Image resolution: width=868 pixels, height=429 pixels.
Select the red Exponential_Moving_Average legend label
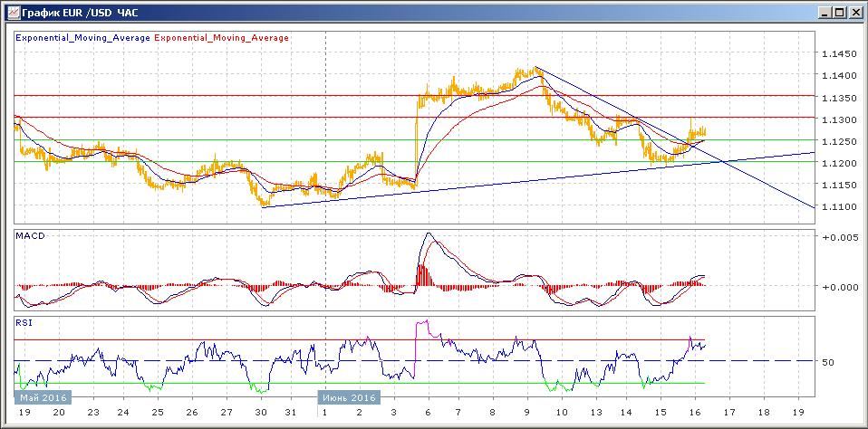click(x=222, y=38)
